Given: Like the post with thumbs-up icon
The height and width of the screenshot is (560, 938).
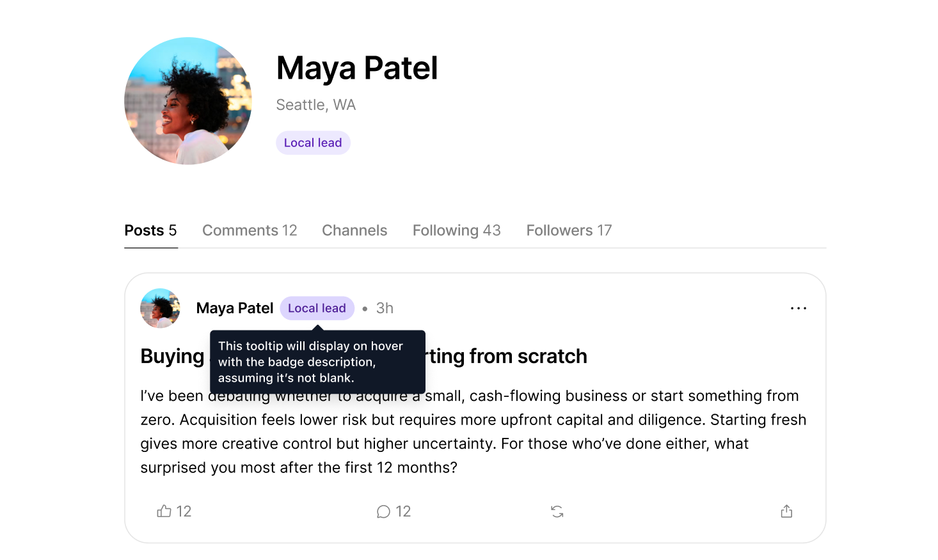Looking at the screenshot, I should (x=164, y=511).
